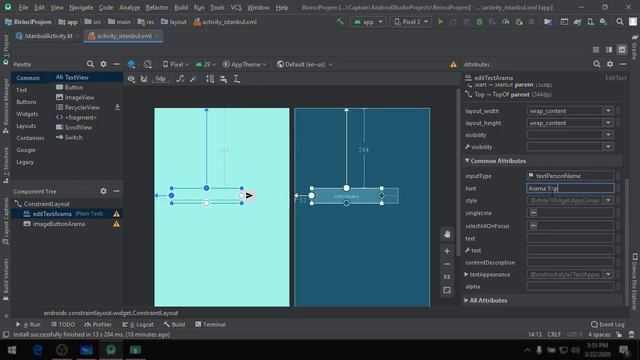Open AppTheme selector dropdown

pos(244,64)
